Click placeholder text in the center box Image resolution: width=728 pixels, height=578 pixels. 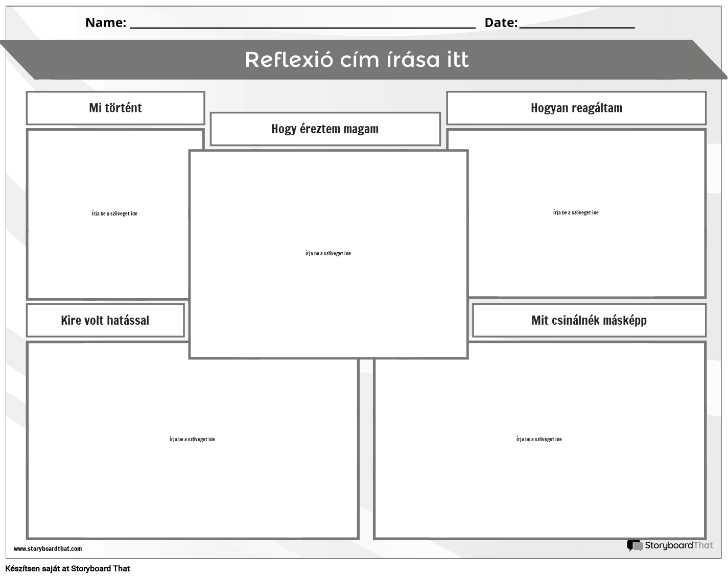(x=328, y=254)
